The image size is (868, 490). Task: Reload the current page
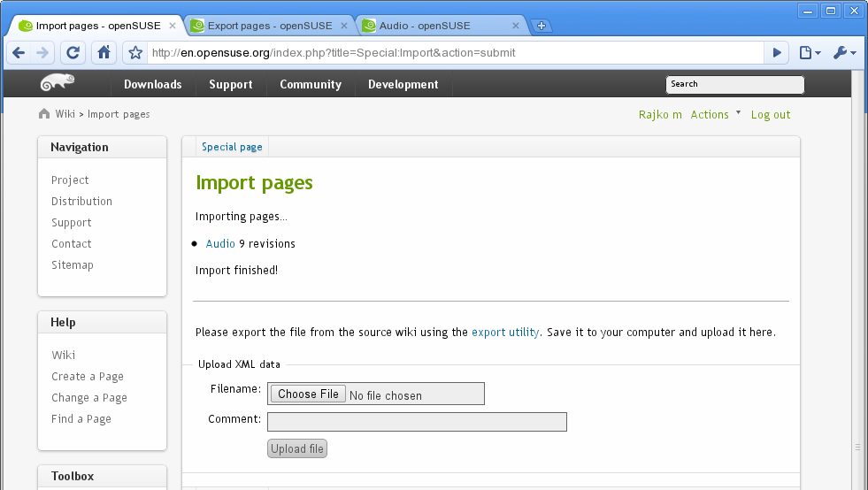[x=73, y=53]
